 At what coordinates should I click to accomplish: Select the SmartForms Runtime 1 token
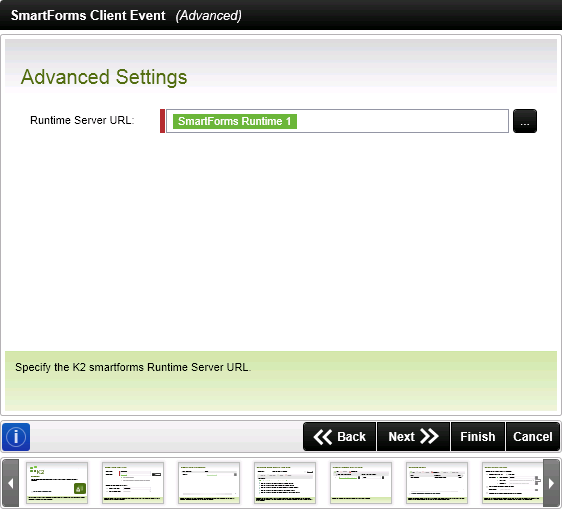coord(235,121)
